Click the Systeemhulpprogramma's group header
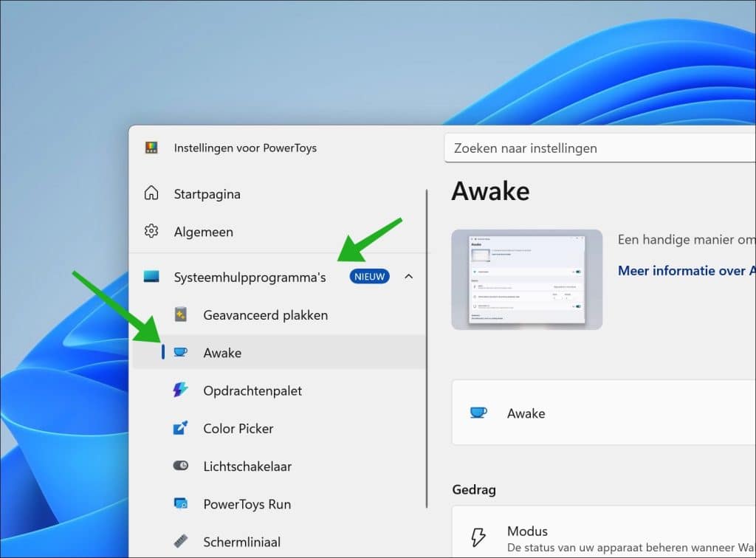Image resolution: width=756 pixels, height=558 pixels. tap(280, 277)
